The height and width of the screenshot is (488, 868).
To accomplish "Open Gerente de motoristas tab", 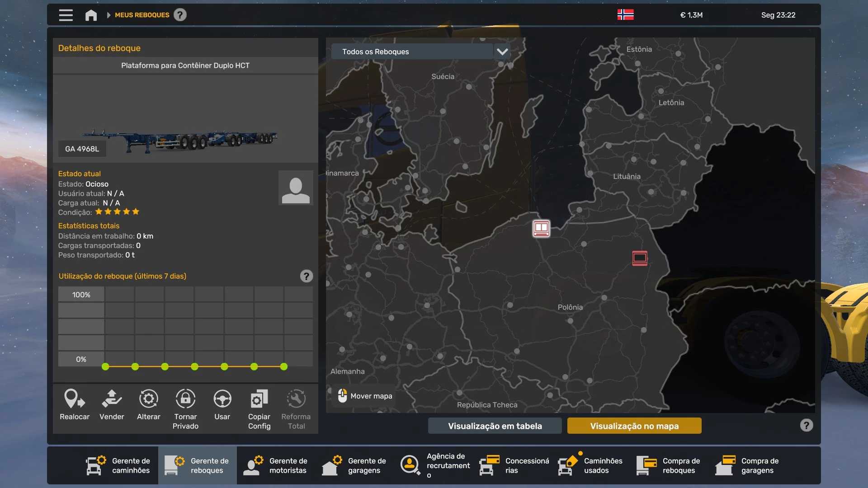I will (277, 465).
